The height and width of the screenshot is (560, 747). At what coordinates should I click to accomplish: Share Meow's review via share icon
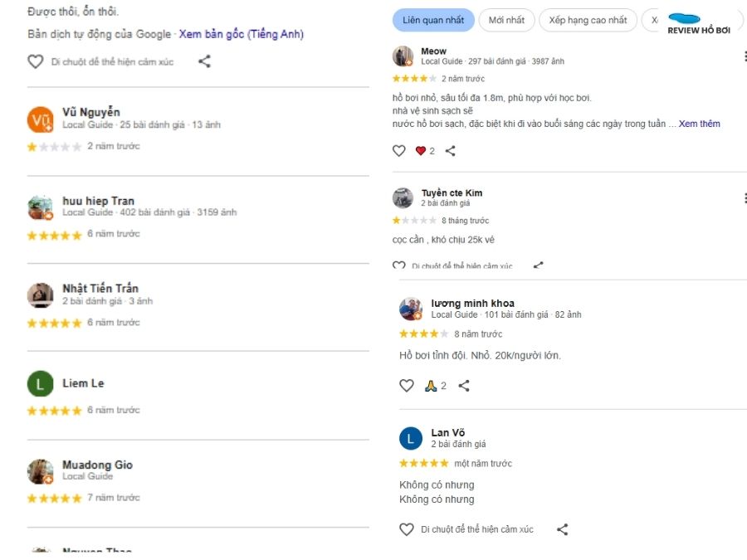coord(451,151)
